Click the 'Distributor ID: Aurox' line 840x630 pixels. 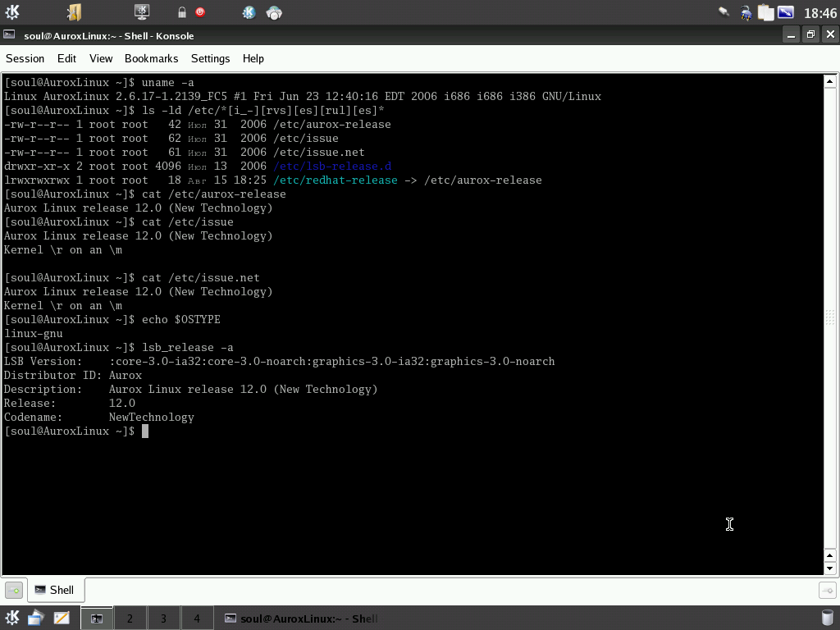point(73,375)
